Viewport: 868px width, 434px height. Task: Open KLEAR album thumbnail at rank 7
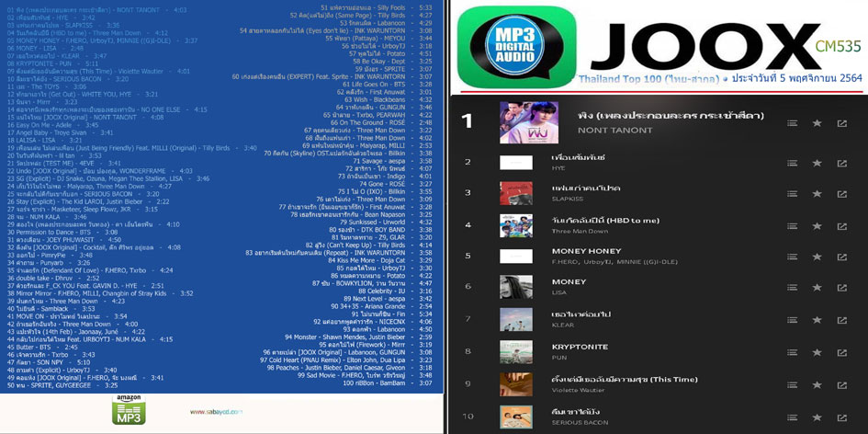(x=516, y=319)
